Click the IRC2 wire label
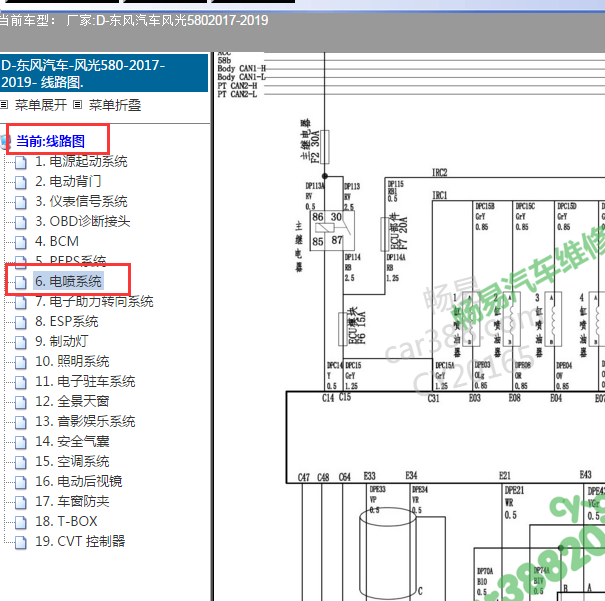The width and height of the screenshot is (605, 601). pos(439,172)
